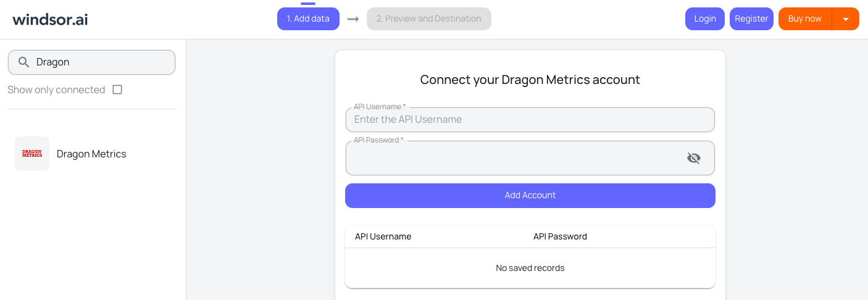This screenshot has width=868, height=300.
Task: Enable the Show only connected checkbox
Action: click(117, 90)
